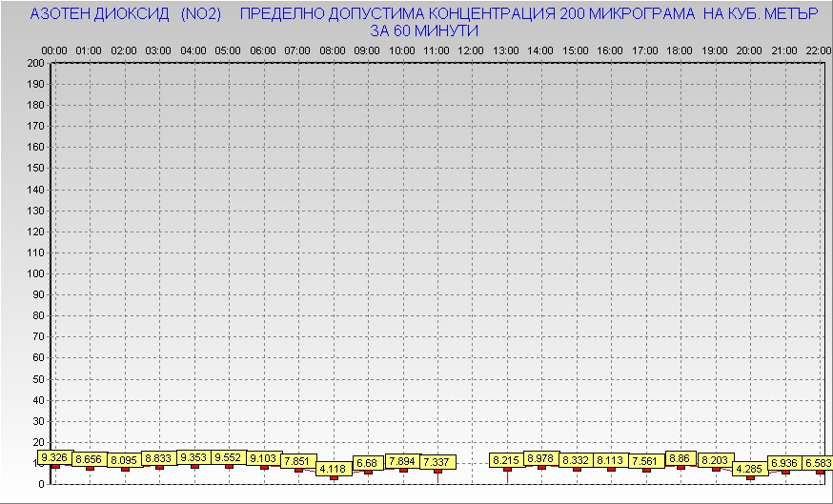Select the 15:00 time label
The image size is (833, 504).
(x=576, y=51)
